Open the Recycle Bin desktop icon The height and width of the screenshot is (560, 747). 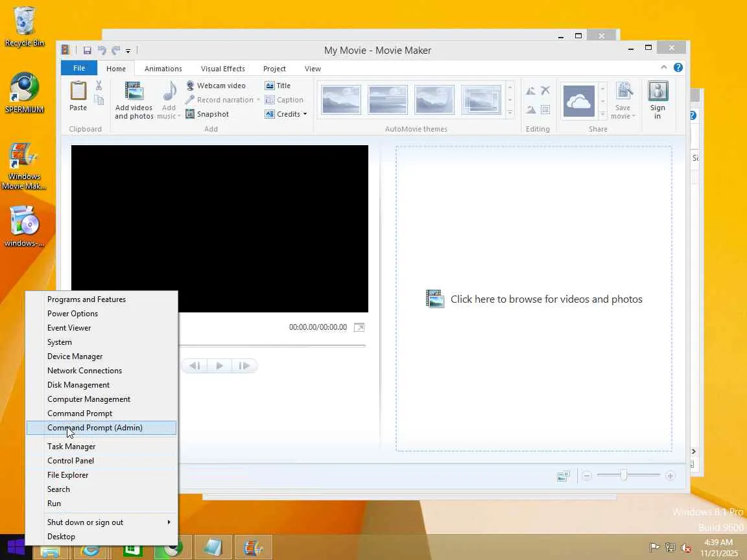click(24, 26)
